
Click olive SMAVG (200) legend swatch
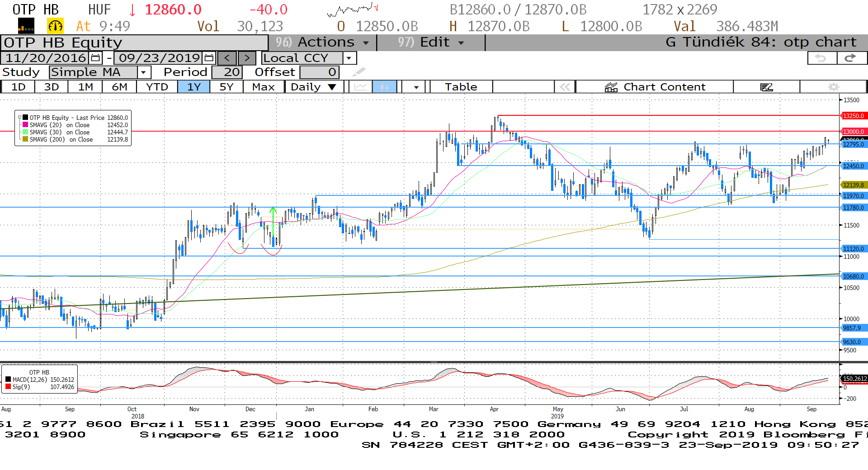point(25,139)
